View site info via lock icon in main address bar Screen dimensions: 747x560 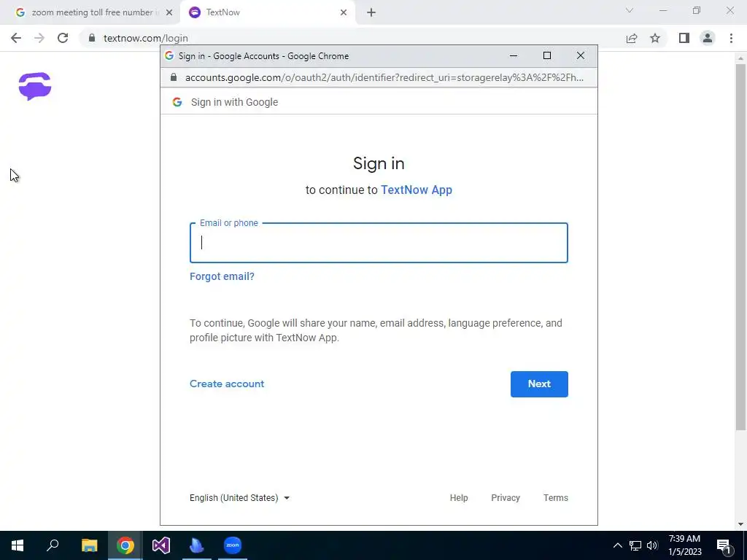(92, 38)
